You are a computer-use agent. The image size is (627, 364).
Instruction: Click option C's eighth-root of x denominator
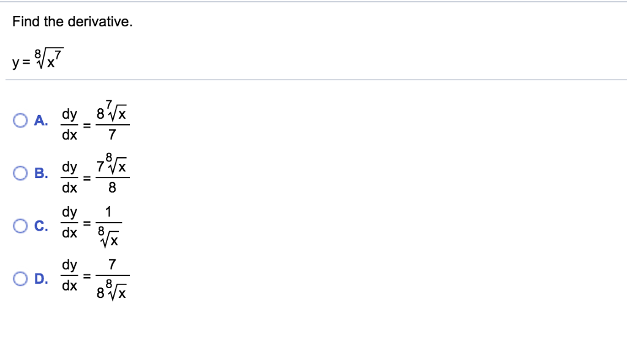[x=109, y=237]
